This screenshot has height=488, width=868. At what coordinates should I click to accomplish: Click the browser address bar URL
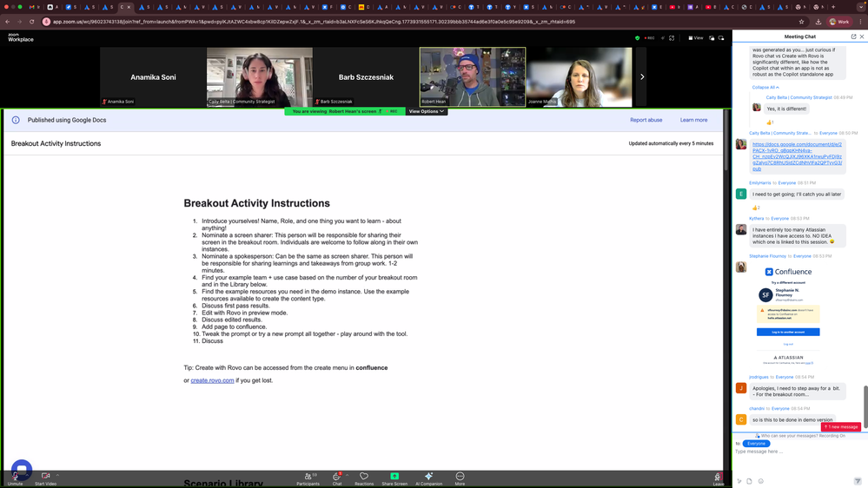pos(314,22)
